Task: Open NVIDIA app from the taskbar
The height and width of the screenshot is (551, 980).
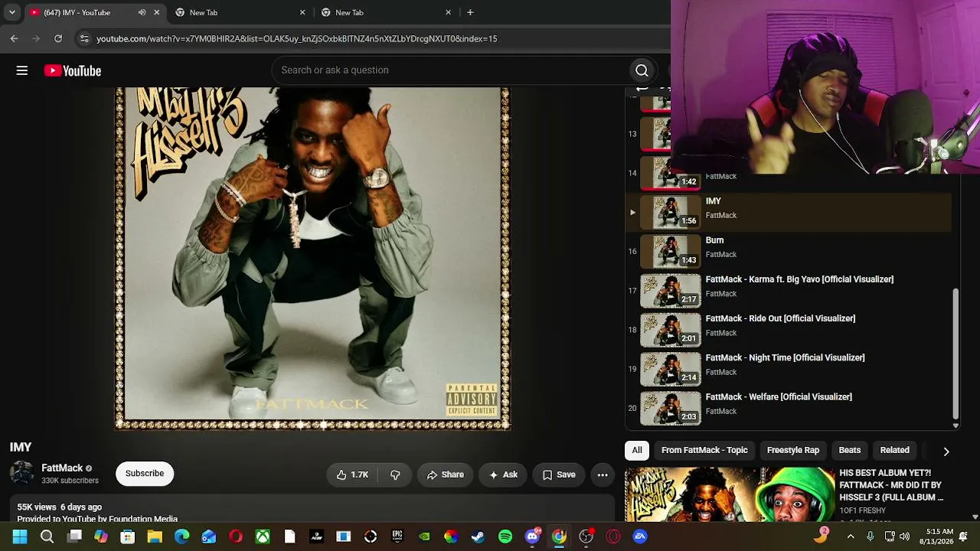Action: (424, 536)
